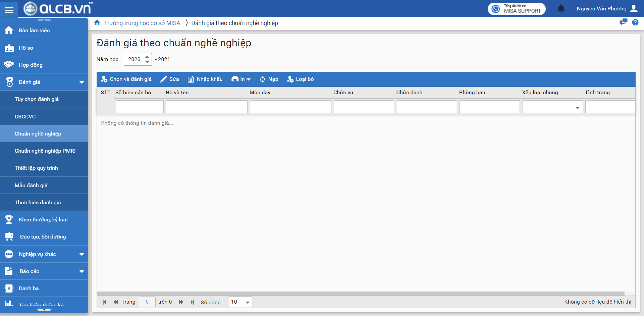Open the In print dropdown
This screenshot has height=316, width=644.
[x=241, y=80]
